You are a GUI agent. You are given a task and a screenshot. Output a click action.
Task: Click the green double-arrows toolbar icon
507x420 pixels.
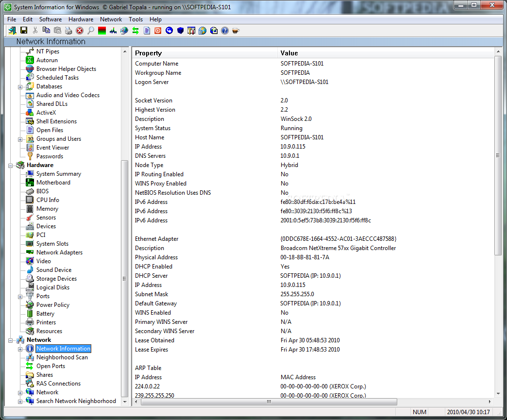tap(135, 31)
